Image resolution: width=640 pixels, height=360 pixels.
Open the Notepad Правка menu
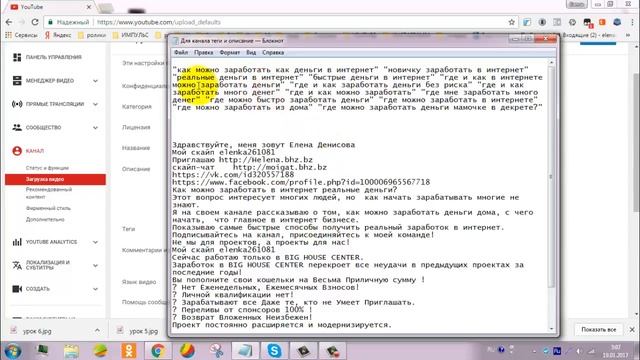point(203,53)
